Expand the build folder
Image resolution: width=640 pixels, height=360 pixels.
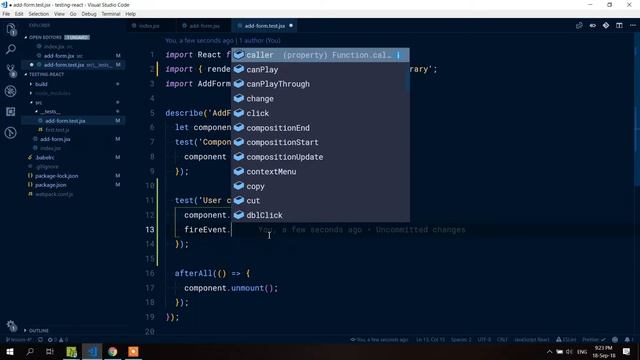[41, 84]
